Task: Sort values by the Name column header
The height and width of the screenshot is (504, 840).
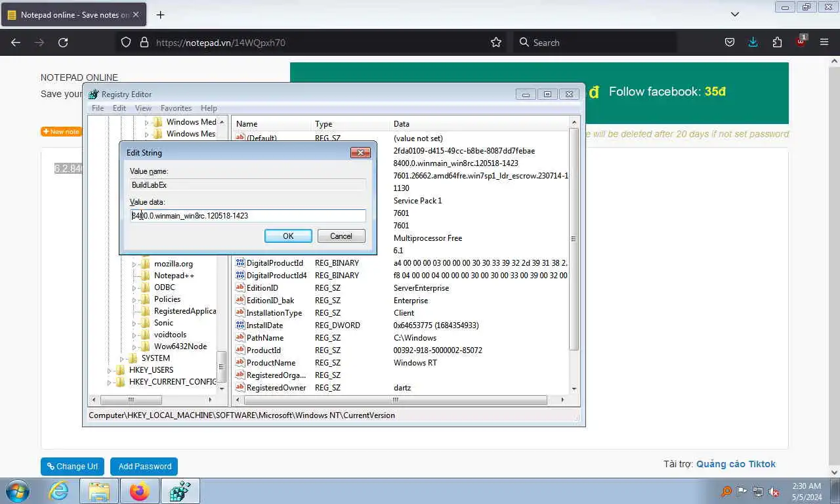Action: click(272, 123)
